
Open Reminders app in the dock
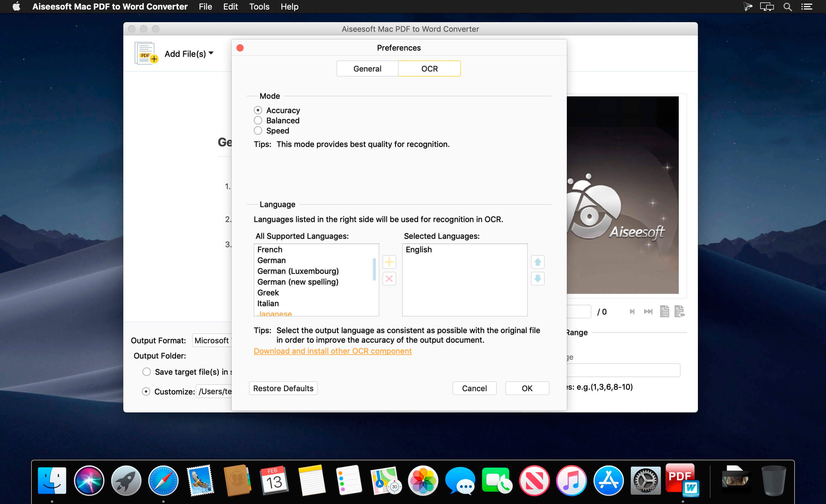[349, 481]
